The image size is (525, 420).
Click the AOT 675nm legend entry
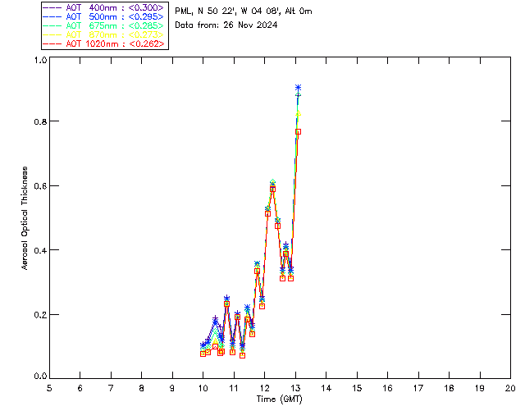coord(103,25)
